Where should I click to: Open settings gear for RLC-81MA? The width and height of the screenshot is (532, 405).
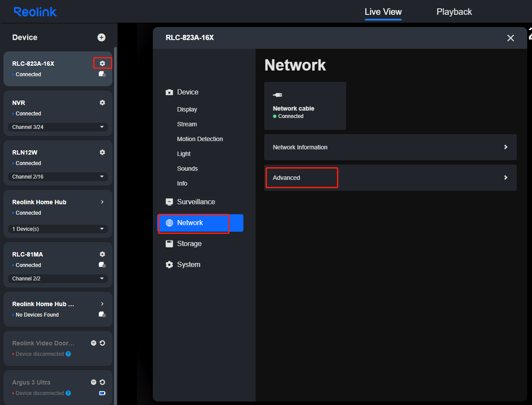tap(102, 254)
